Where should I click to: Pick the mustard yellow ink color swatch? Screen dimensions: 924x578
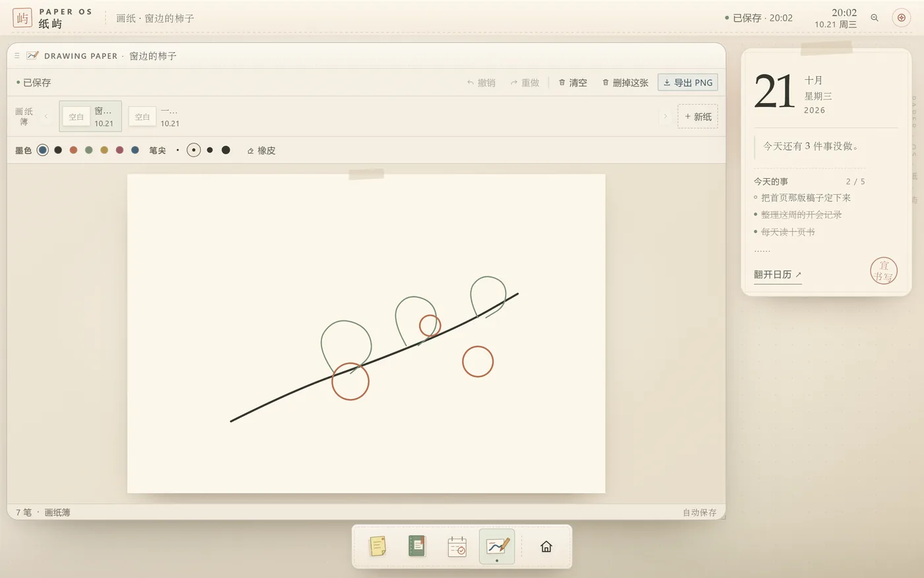[x=104, y=150]
